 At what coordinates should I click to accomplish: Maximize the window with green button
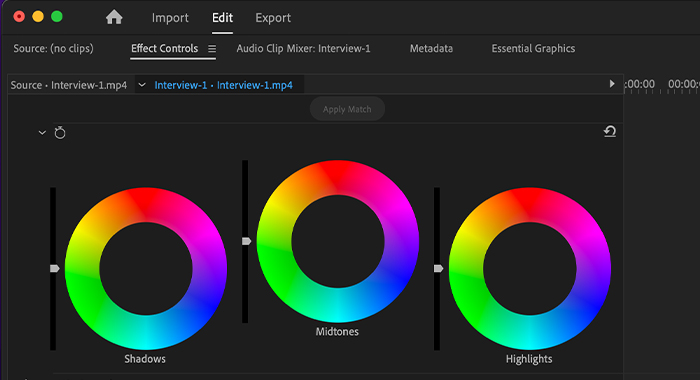[57, 17]
